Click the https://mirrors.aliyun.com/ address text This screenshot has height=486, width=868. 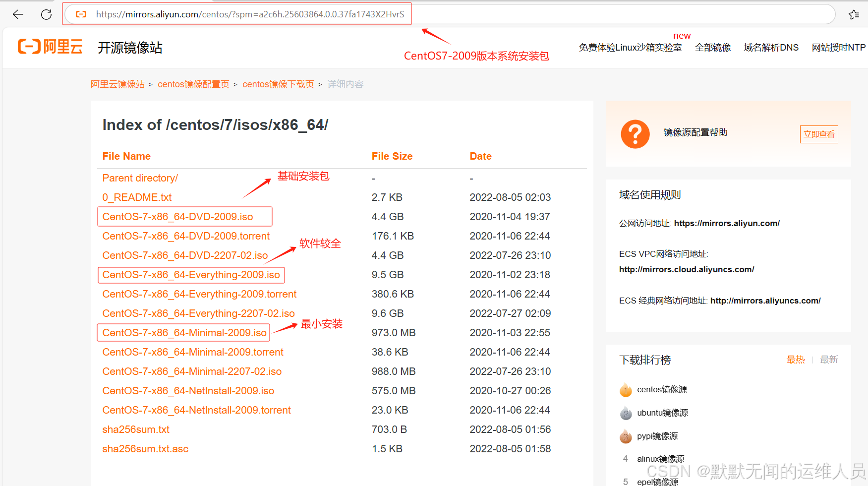[727, 223]
